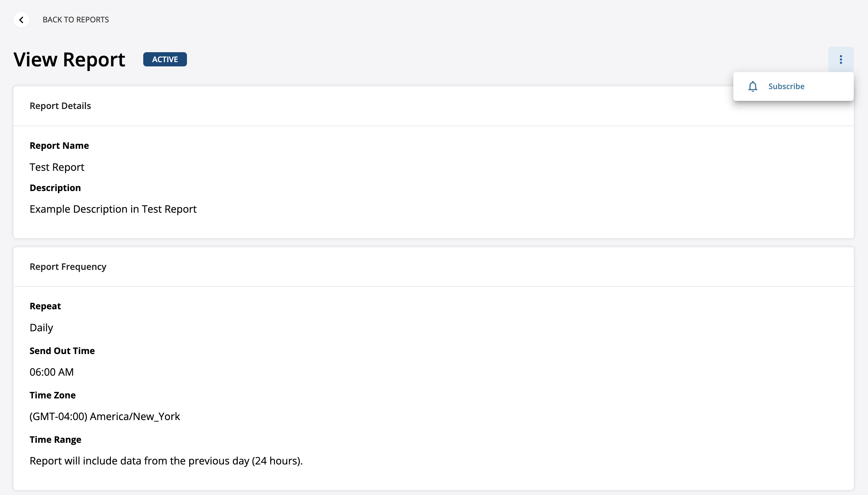Click the Example Description in Test Report text

[113, 209]
